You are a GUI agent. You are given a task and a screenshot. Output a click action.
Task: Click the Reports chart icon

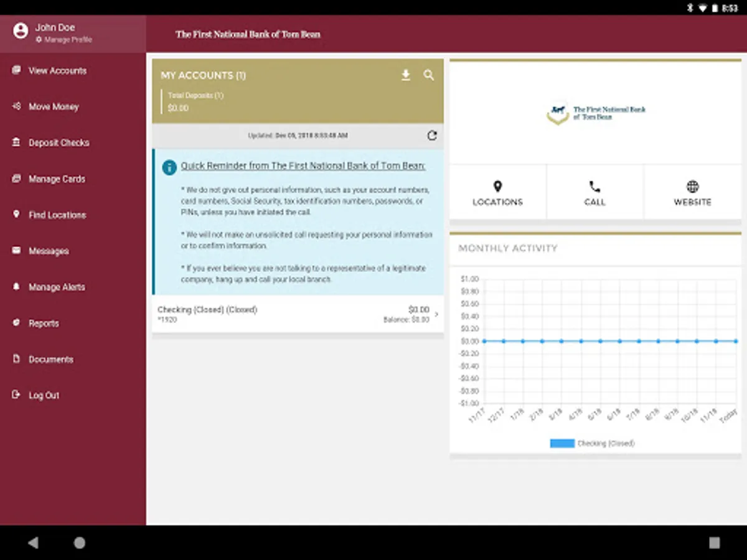coord(16,323)
